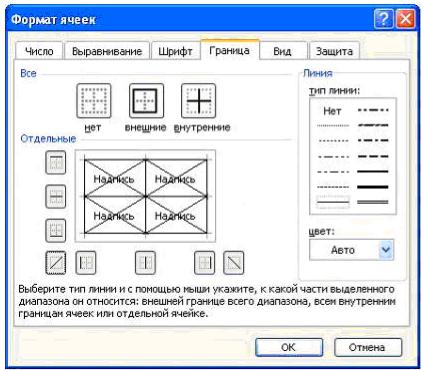Click the border preview area with Надпись cells
This screenshot has width=422, height=370.
pos(146,196)
